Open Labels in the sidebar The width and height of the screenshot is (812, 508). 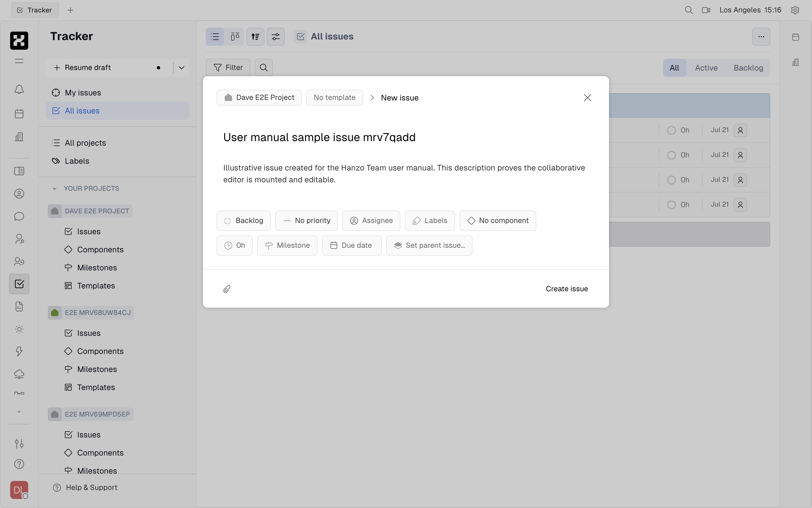coord(118,161)
